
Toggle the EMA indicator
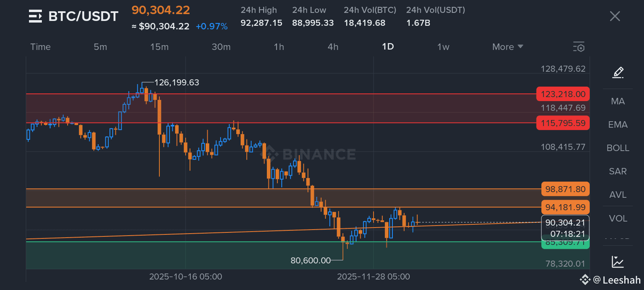[618, 125]
